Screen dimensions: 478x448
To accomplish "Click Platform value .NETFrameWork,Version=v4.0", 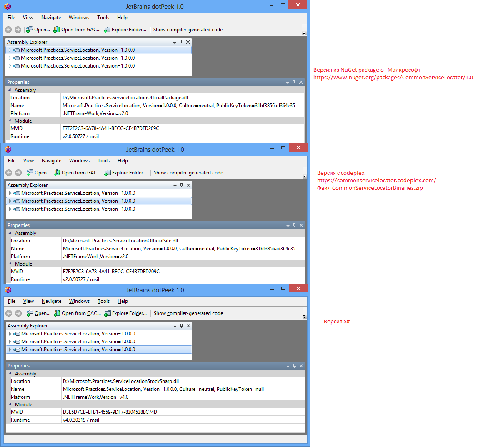I will (x=95, y=397).
